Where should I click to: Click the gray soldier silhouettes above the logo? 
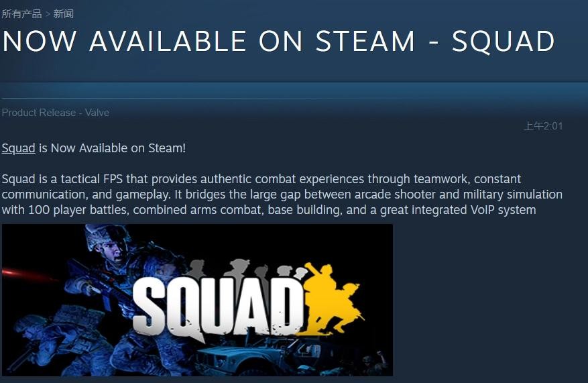pos(245,270)
